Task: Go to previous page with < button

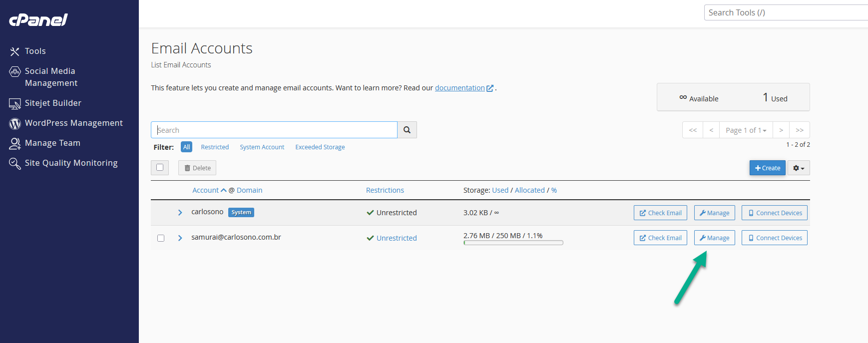Action: 711,130
